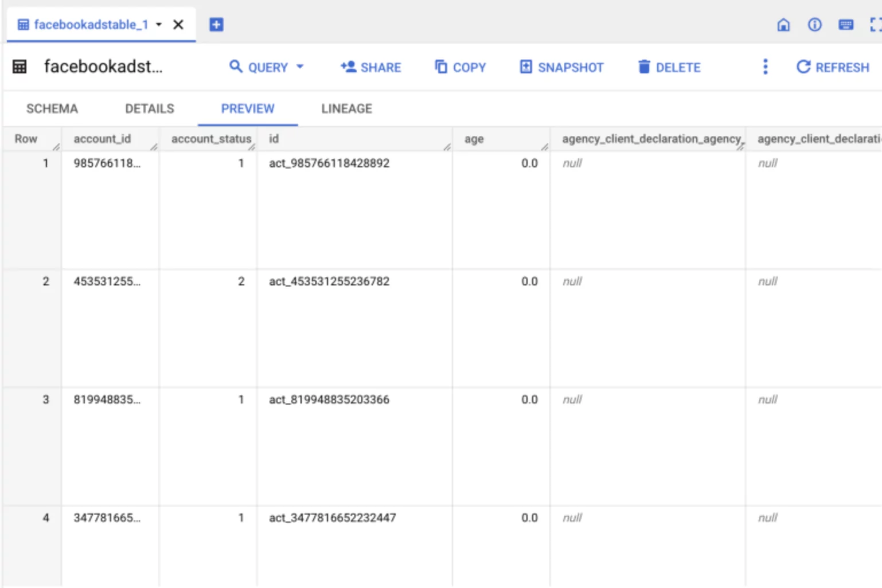Add a new tab with plus icon
Screen dimensions: 882x588
pyautogui.click(x=216, y=25)
